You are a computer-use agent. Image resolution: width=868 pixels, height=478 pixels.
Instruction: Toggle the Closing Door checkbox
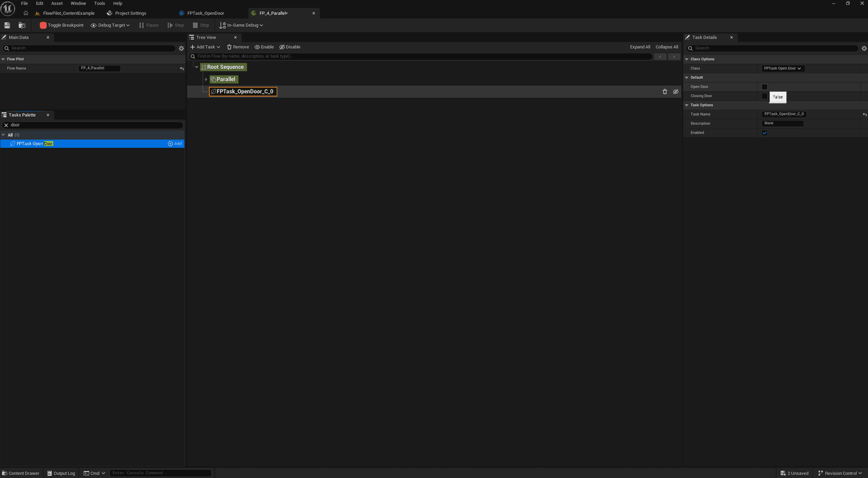(764, 96)
